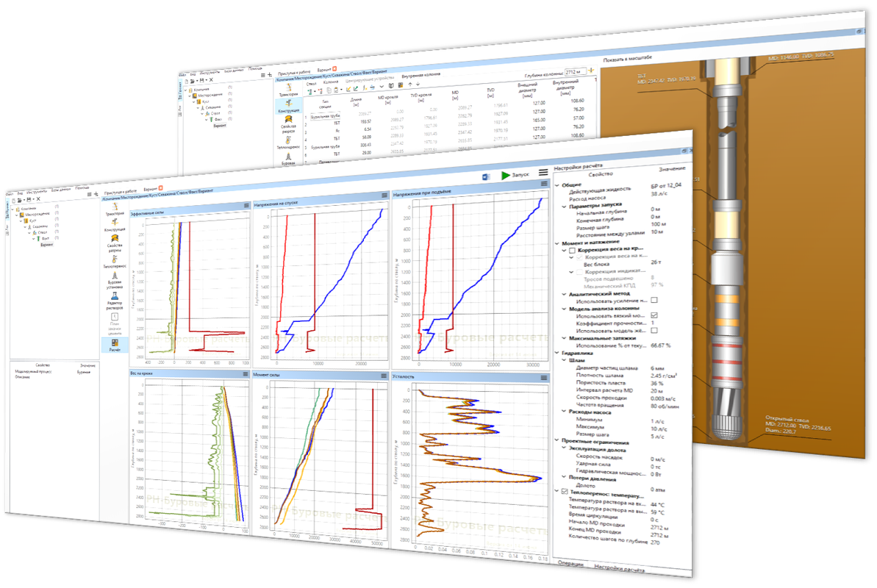
Task: Open menu of Эффективные силы chart
Action: point(246,206)
